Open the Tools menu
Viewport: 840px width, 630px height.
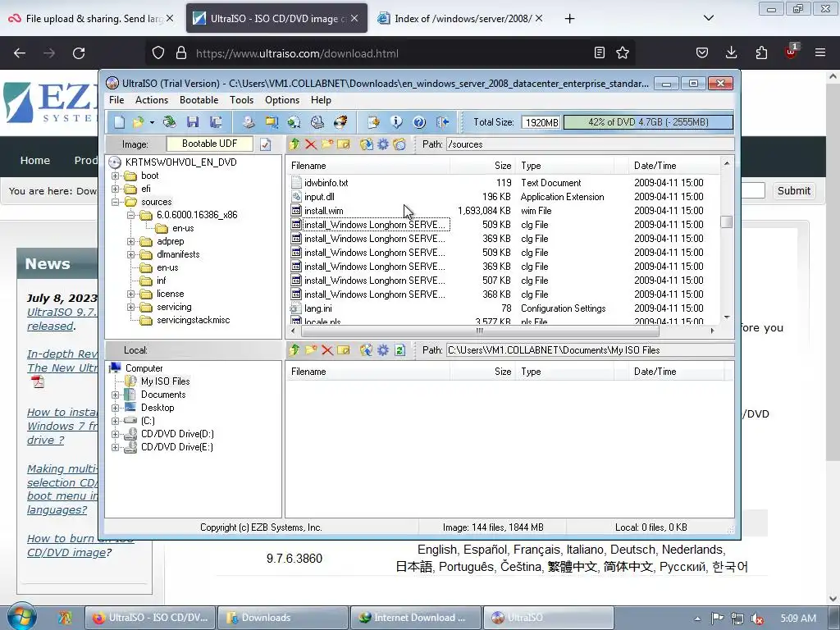(x=242, y=100)
